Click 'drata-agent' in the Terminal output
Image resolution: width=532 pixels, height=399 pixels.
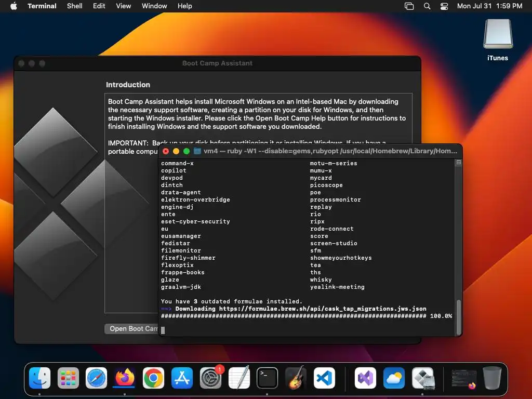pos(181,192)
